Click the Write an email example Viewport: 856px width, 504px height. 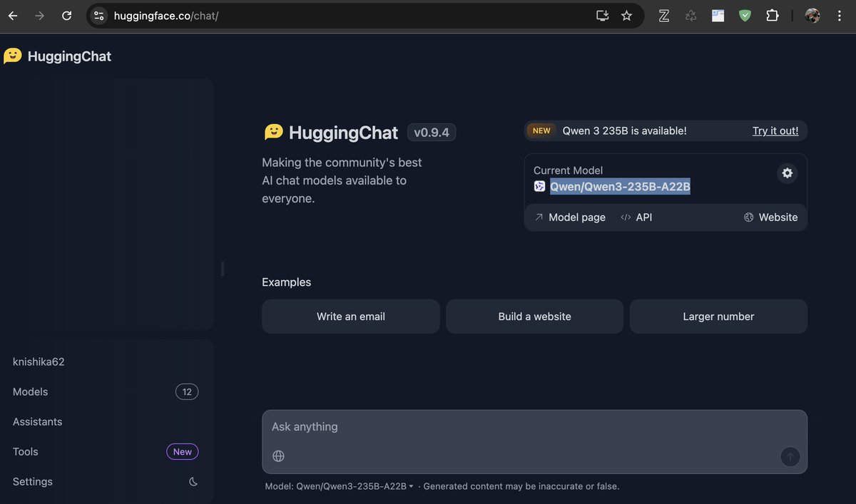351,317
